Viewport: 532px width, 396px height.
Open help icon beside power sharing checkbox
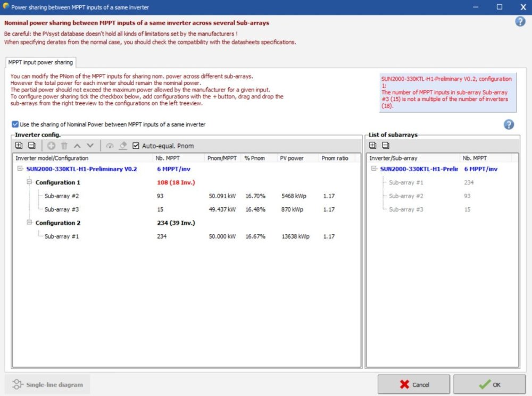coord(509,124)
